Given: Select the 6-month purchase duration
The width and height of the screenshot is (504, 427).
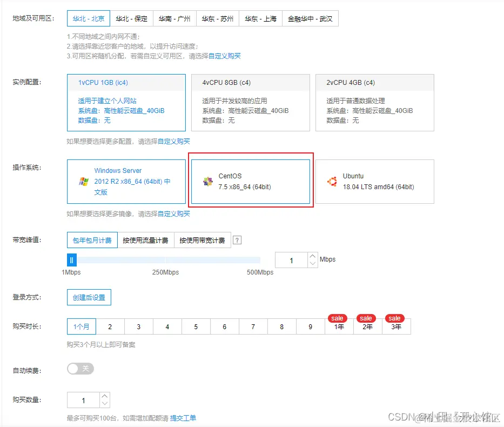Looking at the screenshot, I should [224, 326].
